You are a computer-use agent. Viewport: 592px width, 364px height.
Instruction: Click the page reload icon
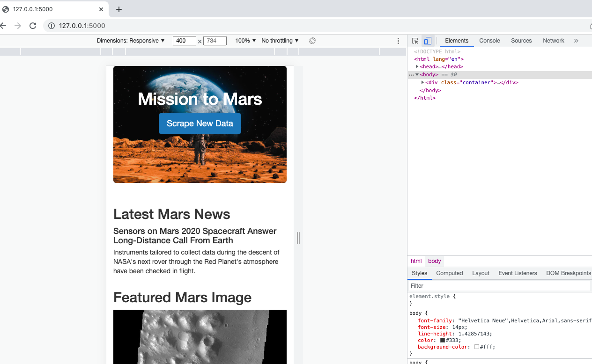pyautogui.click(x=32, y=26)
